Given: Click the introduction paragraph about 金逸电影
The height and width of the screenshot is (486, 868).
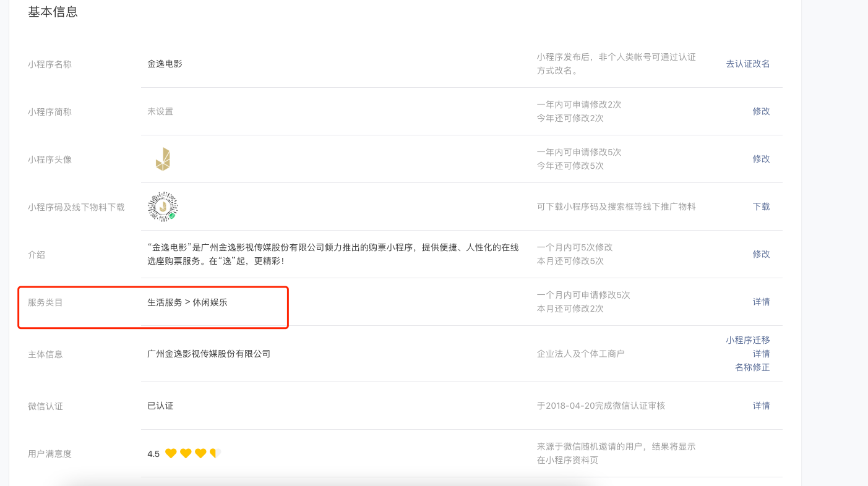Looking at the screenshot, I should point(333,254).
